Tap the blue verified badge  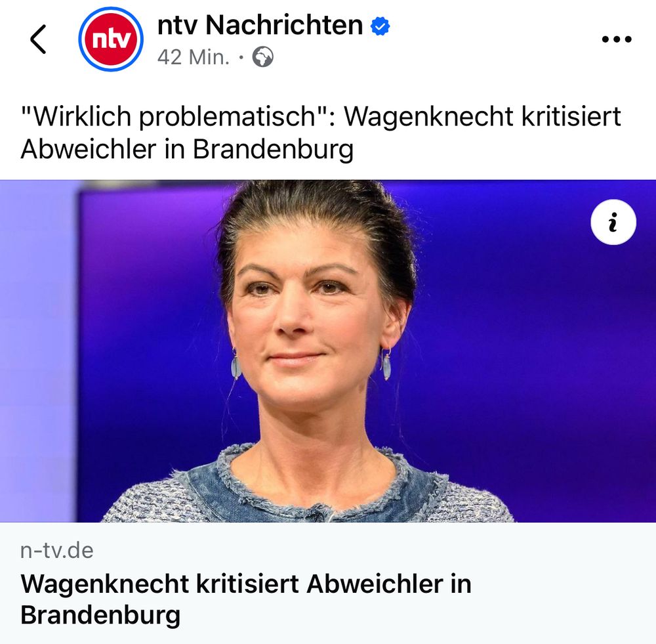click(380, 26)
